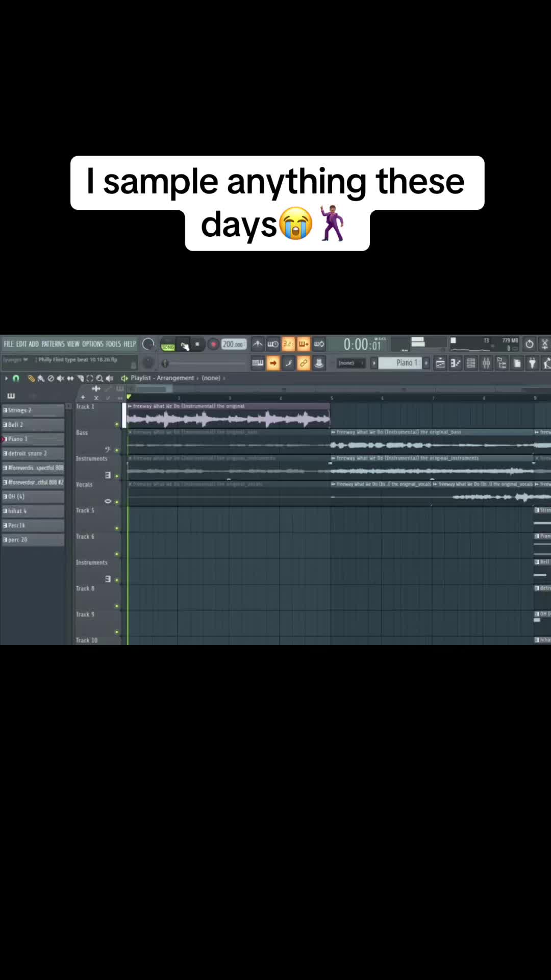Click the 0:00:01 time display

362,345
